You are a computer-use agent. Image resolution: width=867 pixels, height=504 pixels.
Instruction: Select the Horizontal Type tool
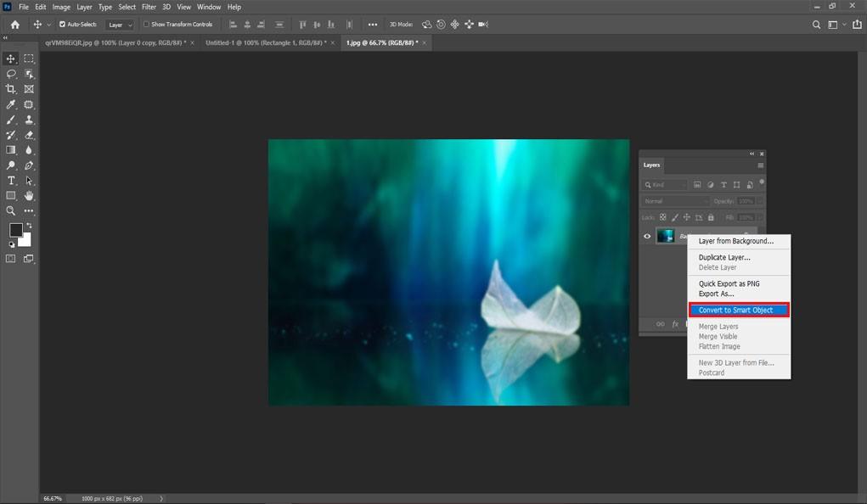[x=10, y=181]
